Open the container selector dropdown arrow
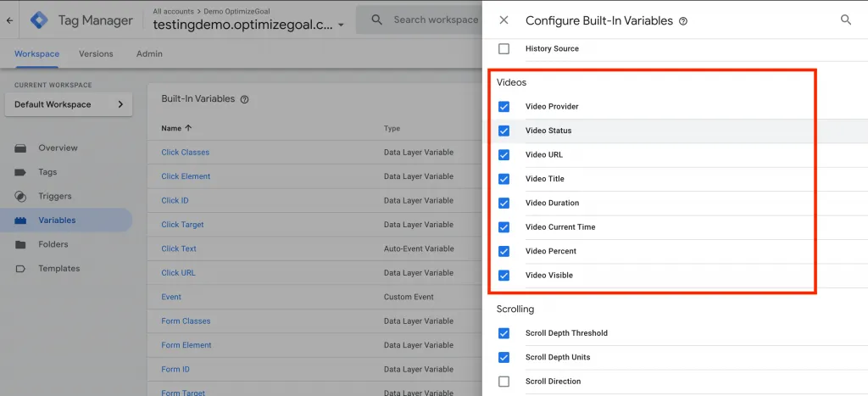 click(x=341, y=25)
